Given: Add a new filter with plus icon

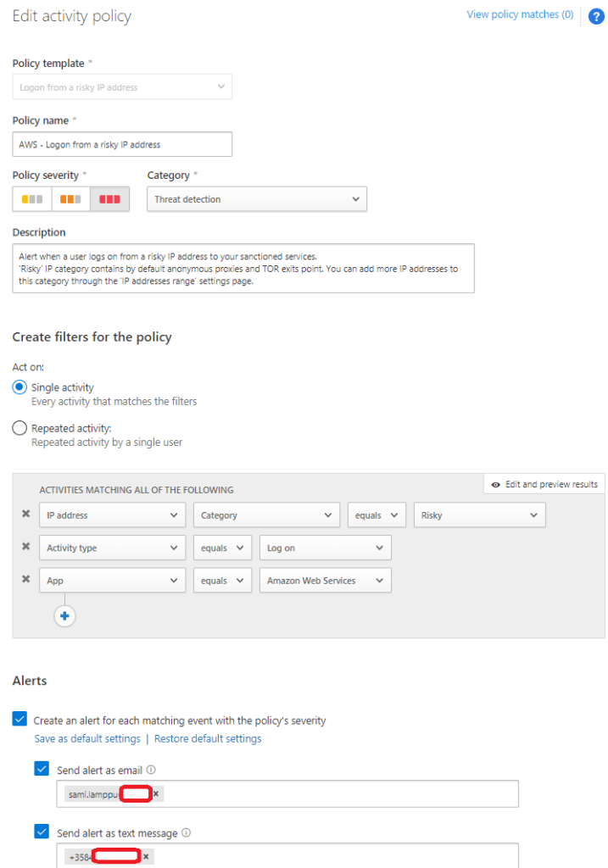Looking at the screenshot, I should [x=64, y=616].
